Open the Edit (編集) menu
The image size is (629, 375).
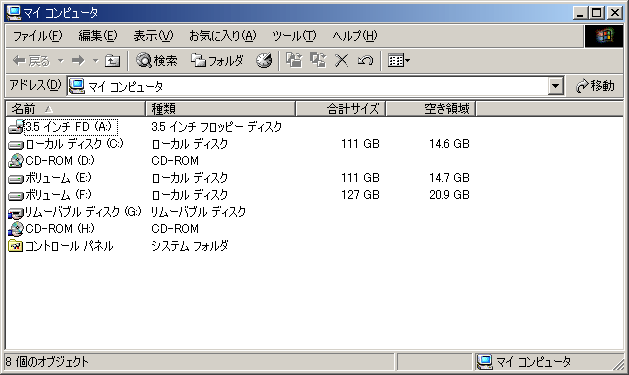98,36
